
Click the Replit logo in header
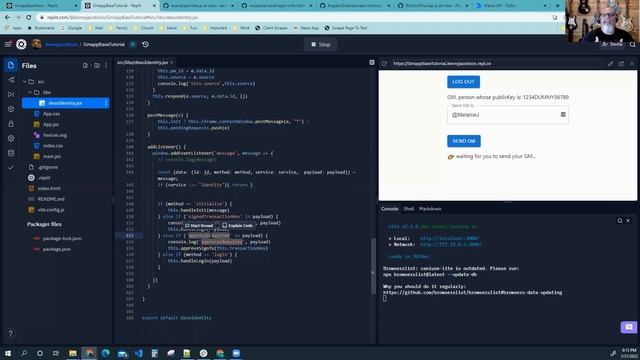(21, 44)
